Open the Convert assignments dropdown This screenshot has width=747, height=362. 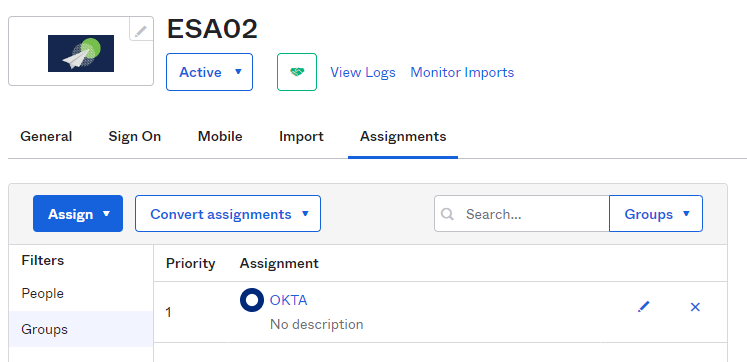tap(228, 213)
